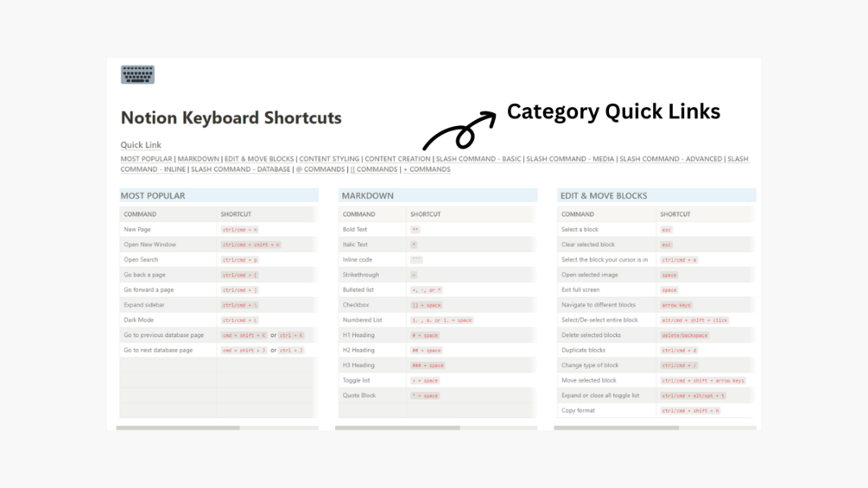Click the Bold Text cell
This screenshot has width=868, height=488.
coord(372,229)
